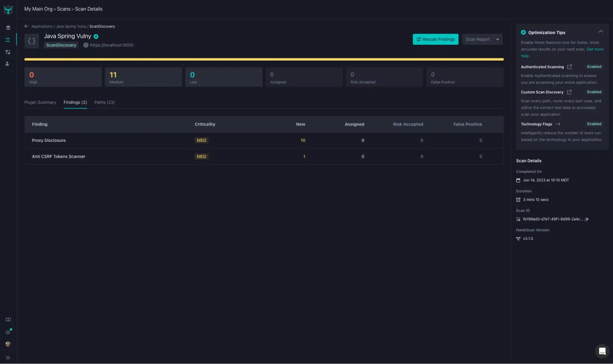Click the HawkScan version icon

coord(518,239)
